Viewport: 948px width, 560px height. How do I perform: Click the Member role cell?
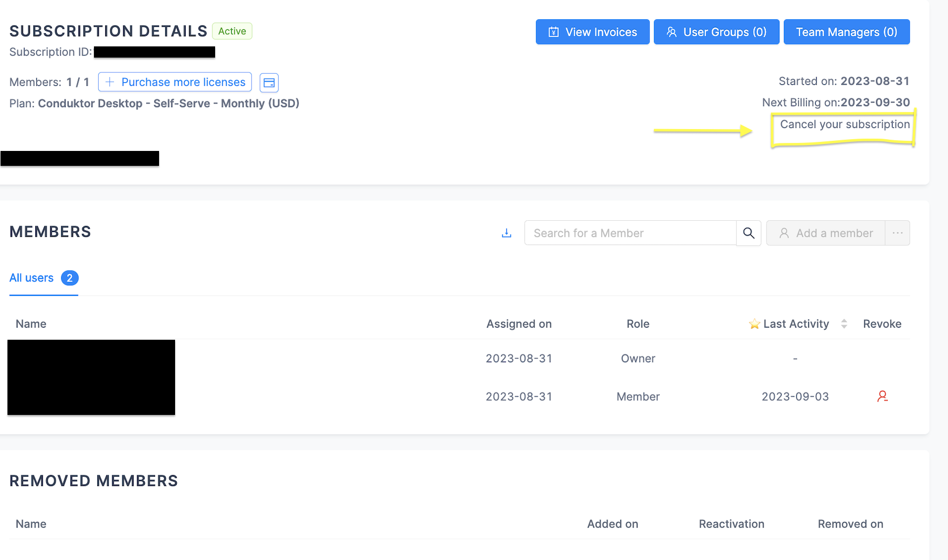tap(638, 397)
